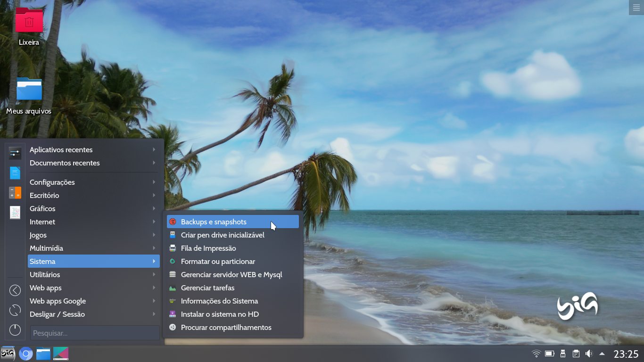Open the Meus arquivos desktop folder
The image size is (644, 362).
coord(29,90)
